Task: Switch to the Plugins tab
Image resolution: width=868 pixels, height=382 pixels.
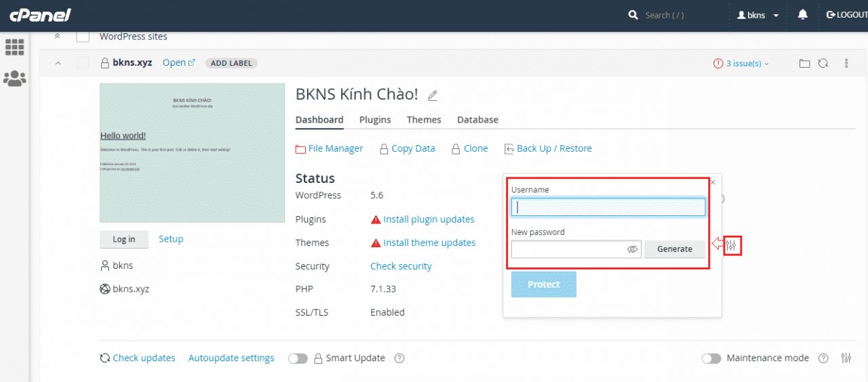Action: click(375, 120)
